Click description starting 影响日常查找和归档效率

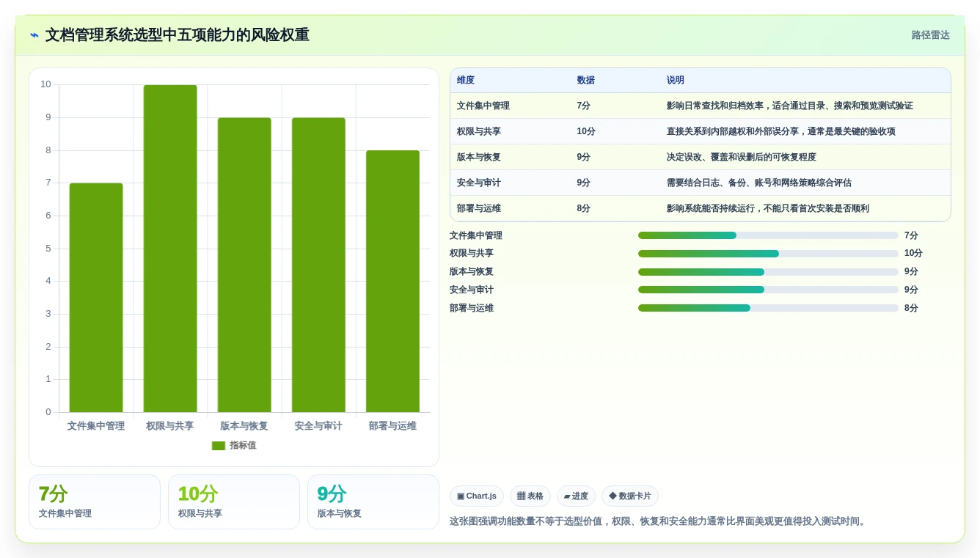(x=789, y=106)
